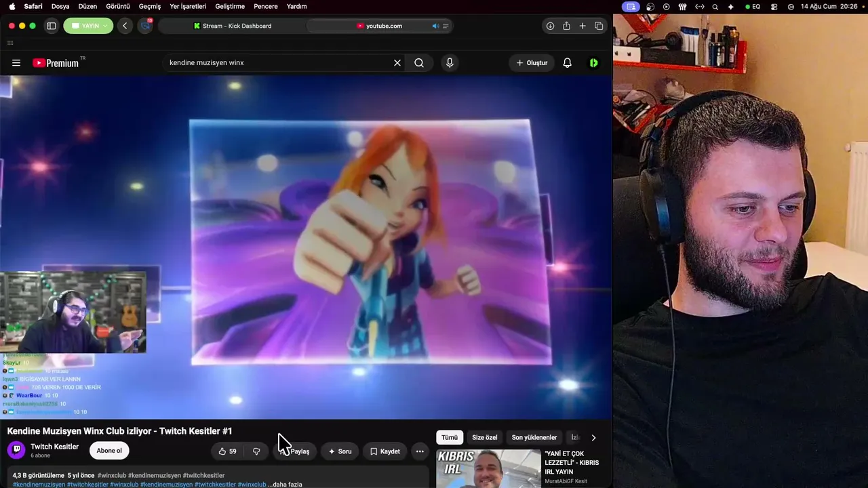Image resolution: width=868 pixels, height=488 pixels.
Task: Clear the search text with X icon
Action: pos(397,63)
